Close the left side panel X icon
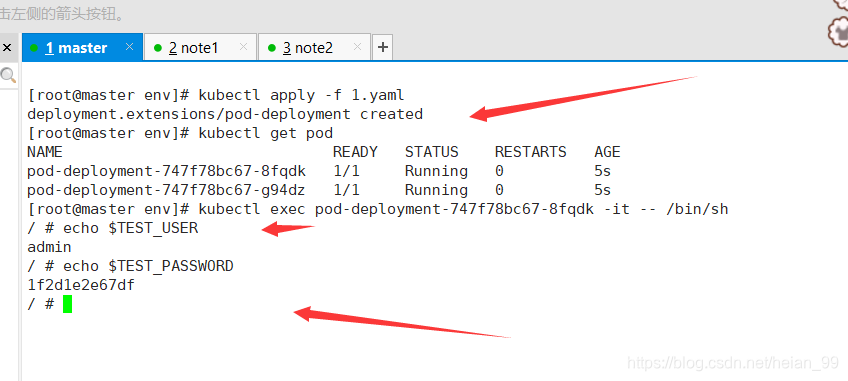This screenshot has width=848, height=381. click(7, 48)
